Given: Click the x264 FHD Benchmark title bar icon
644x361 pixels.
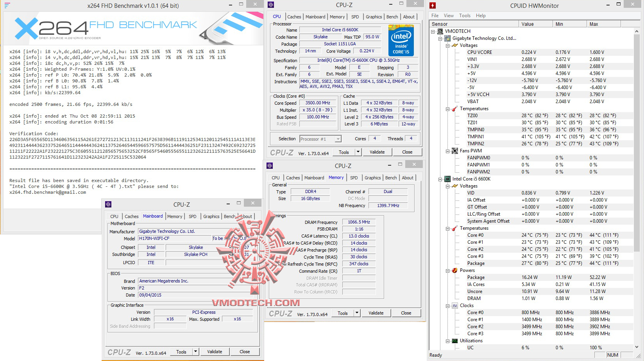Looking at the screenshot, I should (x=7, y=5).
